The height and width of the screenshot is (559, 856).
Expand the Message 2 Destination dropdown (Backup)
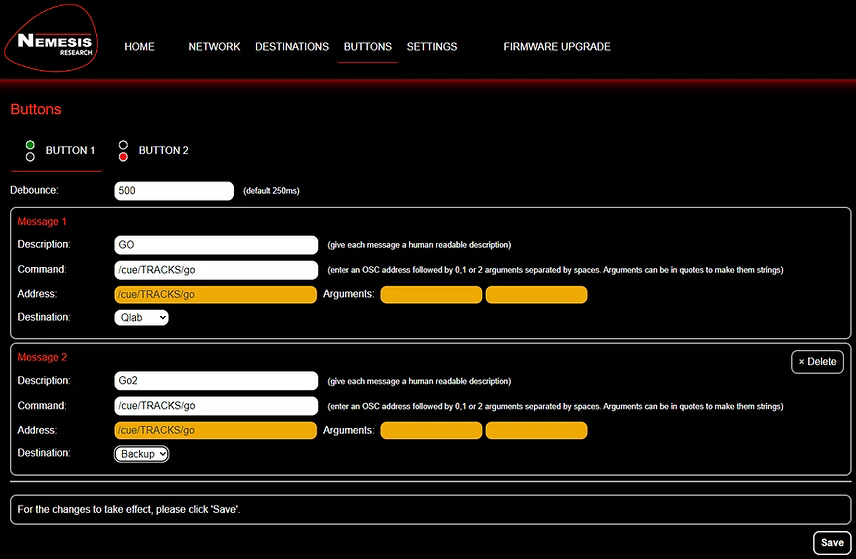click(141, 453)
